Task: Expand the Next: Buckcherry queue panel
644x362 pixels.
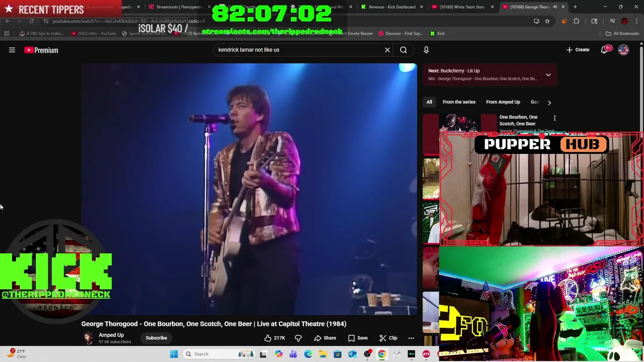Action: pos(548,75)
